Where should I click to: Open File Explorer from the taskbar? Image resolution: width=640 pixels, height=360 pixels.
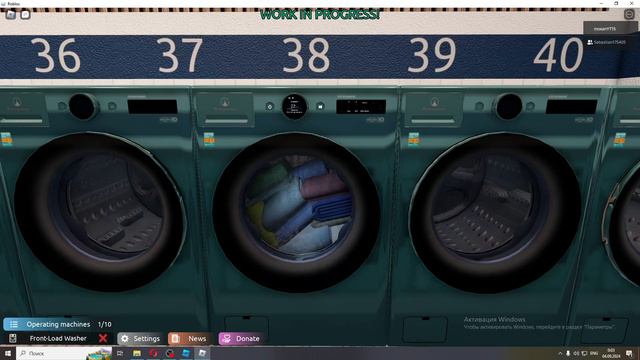pos(137,353)
